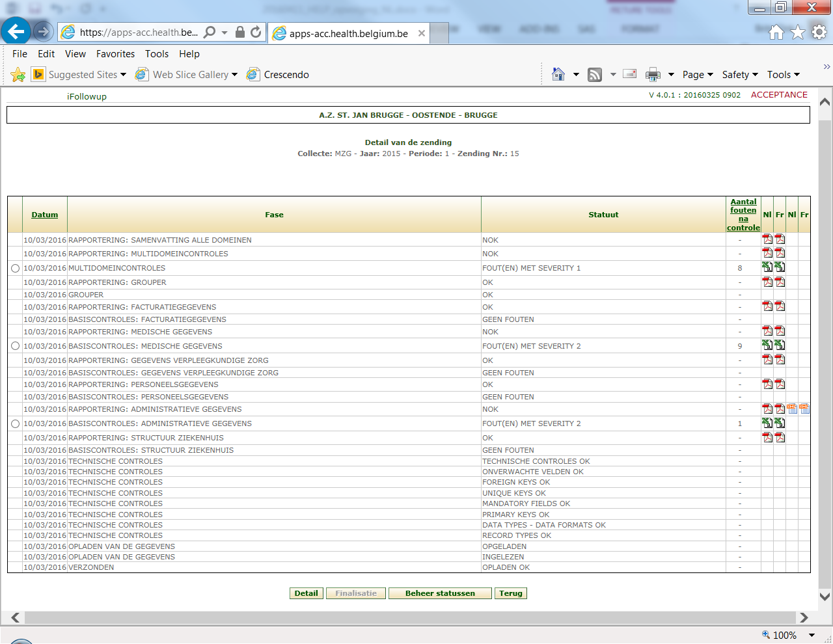Image resolution: width=833 pixels, height=644 pixels.
Task: Click the address bar URL field
Action: [139, 33]
